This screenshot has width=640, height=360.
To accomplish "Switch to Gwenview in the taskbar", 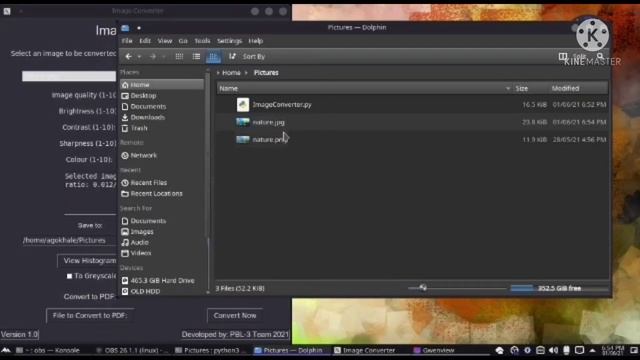I will (434, 350).
